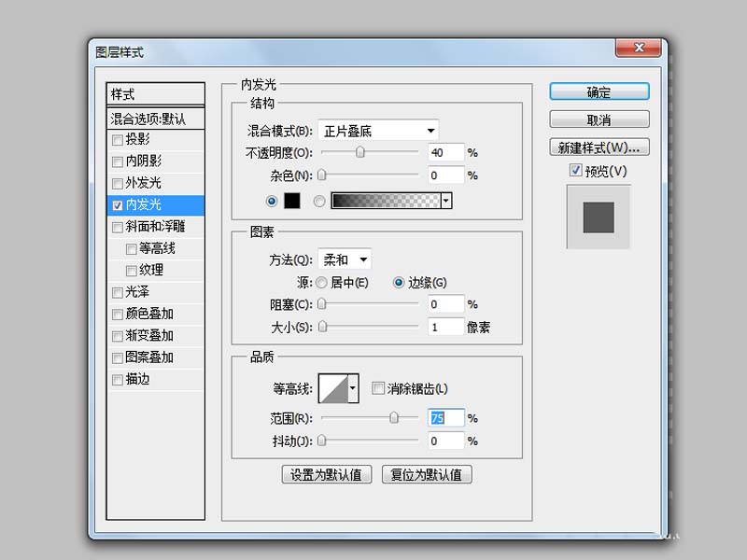Check the 消除锯齿 anti-alias option
747x560 pixels.
point(379,387)
